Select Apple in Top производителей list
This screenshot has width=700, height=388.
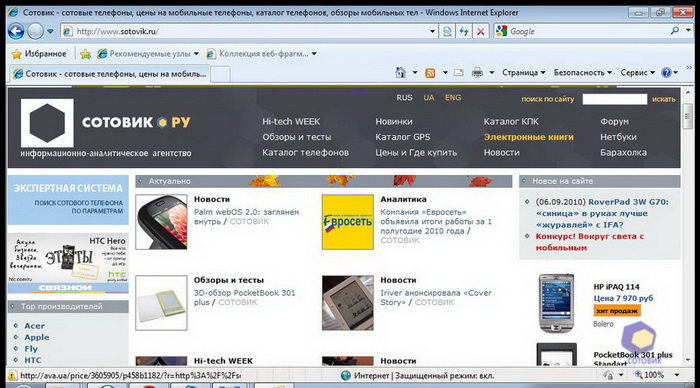point(37,338)
